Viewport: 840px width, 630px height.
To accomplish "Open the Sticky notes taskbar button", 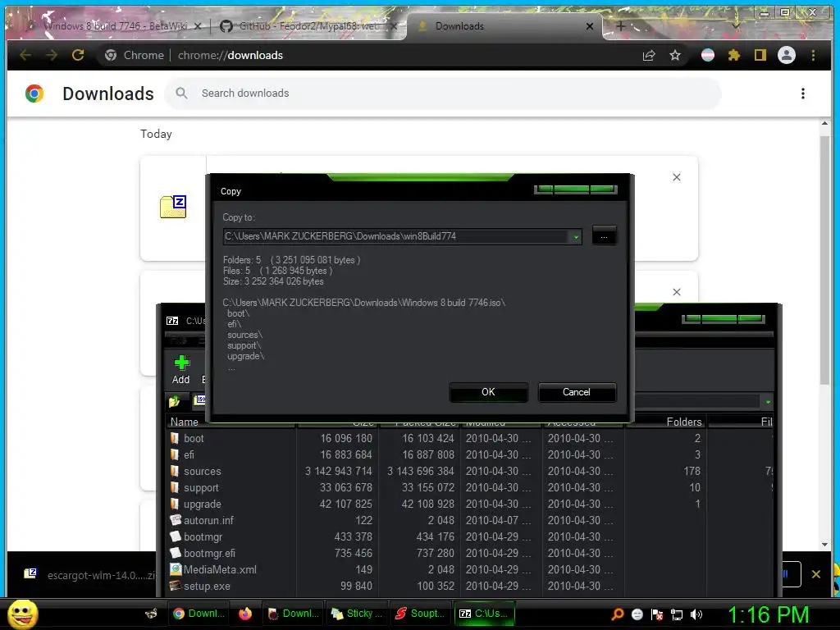I will [x=356, y=614].
